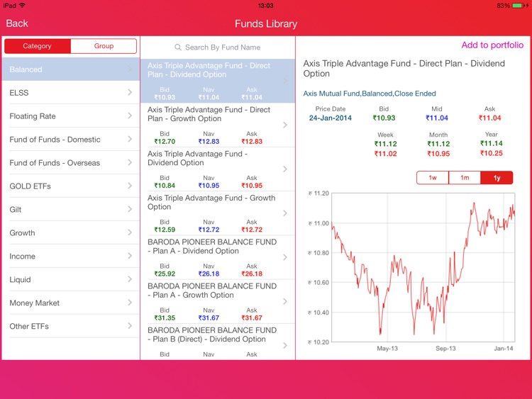Click the Funds Library title
Viewport: 532px width, 399px height.
(266, 23)
